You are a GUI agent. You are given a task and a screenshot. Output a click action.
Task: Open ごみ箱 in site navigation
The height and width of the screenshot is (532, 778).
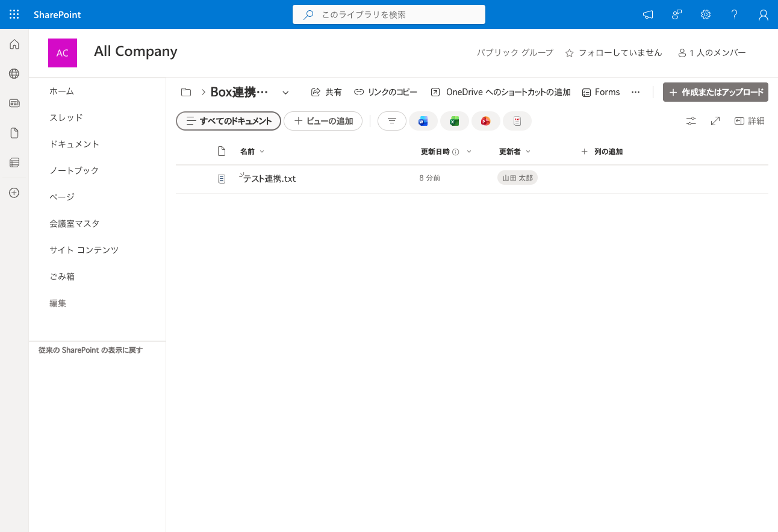(62, 276)
